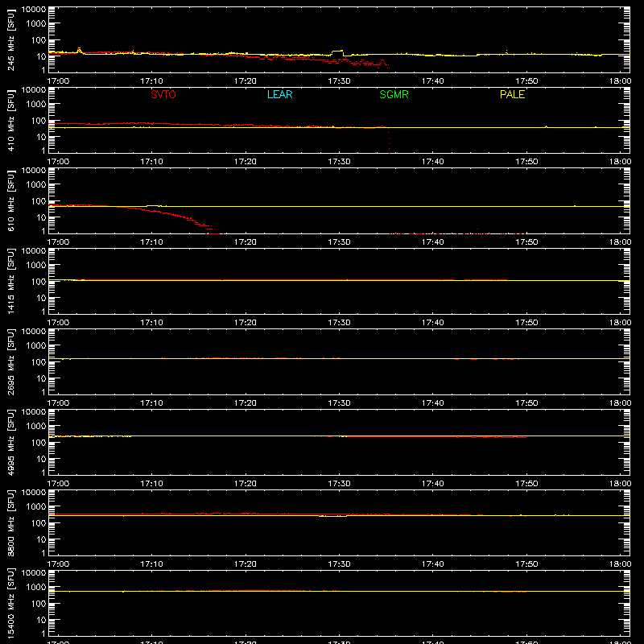Select the 1415 MHz [SFU] axis title

coord(10,281)
